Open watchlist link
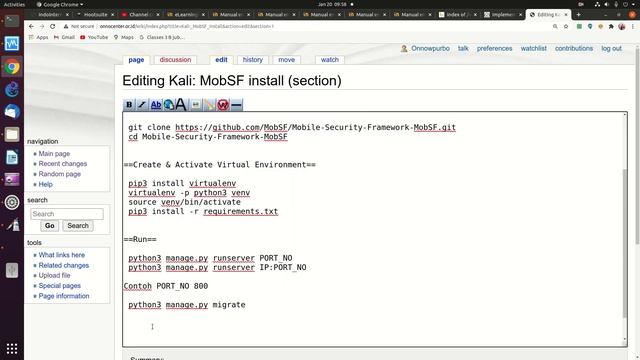Viewport: 640px width, 360px height. pyautogui.click(x=533, y=48)
